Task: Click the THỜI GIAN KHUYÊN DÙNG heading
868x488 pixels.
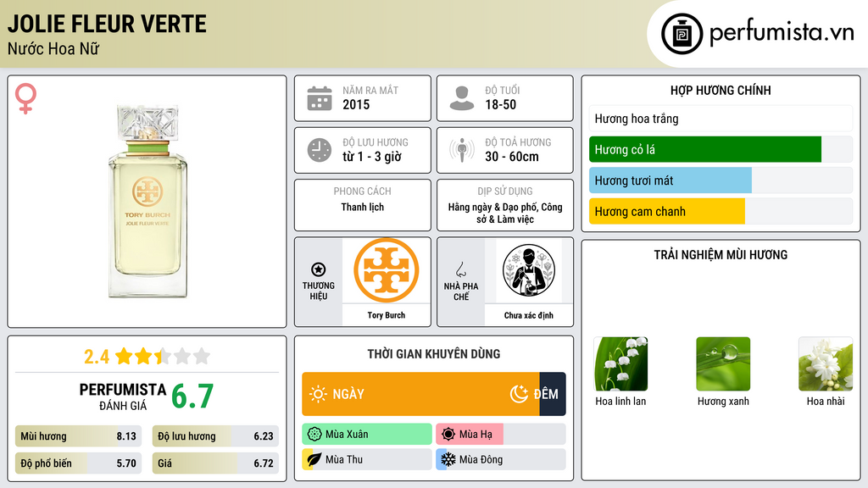Action: click(433, 353)
